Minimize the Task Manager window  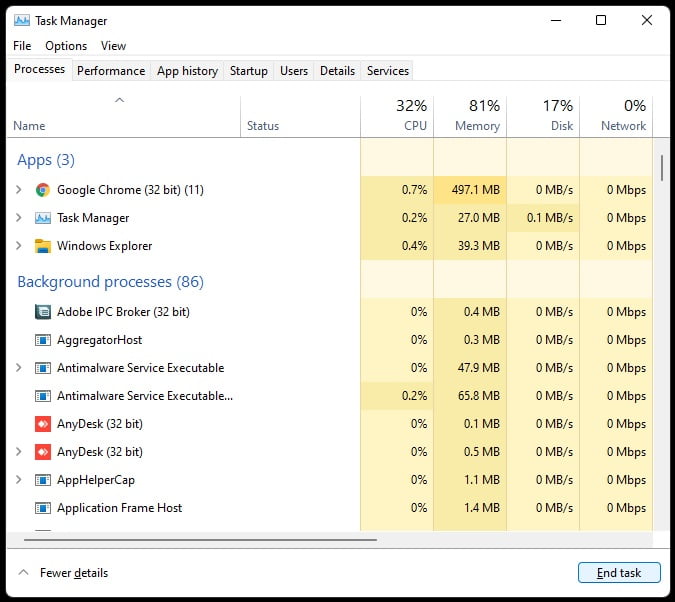(x=556, y=20)
